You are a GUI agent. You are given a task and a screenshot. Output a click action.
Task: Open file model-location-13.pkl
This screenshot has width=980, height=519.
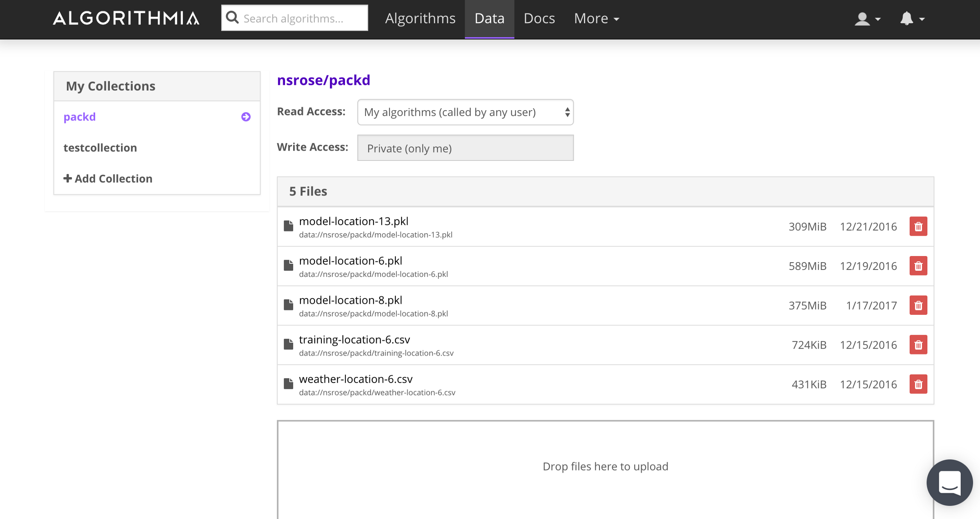point(354,221)
